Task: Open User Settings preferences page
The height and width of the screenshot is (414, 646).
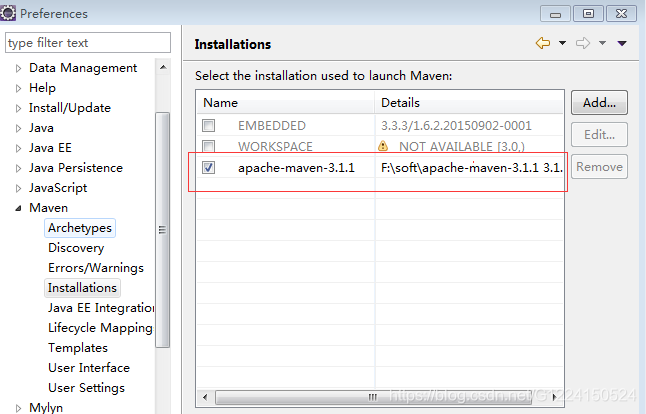Action: (86, 388)
